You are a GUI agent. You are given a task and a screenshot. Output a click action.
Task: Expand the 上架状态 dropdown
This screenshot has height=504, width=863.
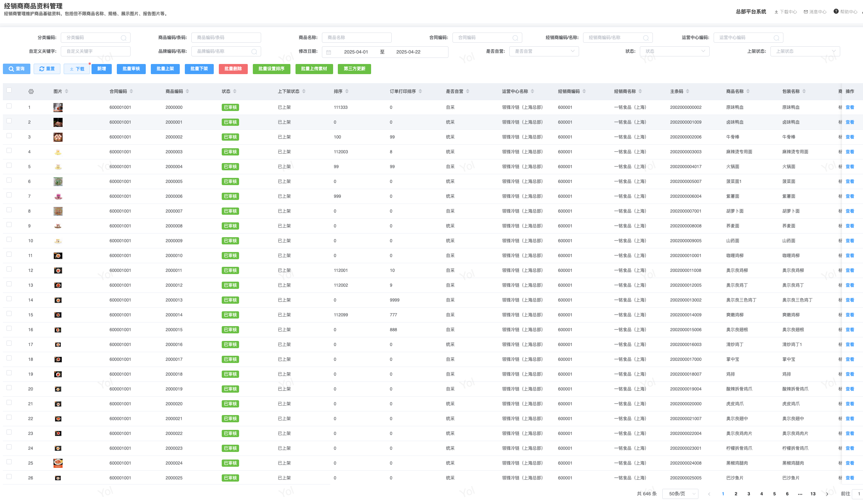[805, 51]
